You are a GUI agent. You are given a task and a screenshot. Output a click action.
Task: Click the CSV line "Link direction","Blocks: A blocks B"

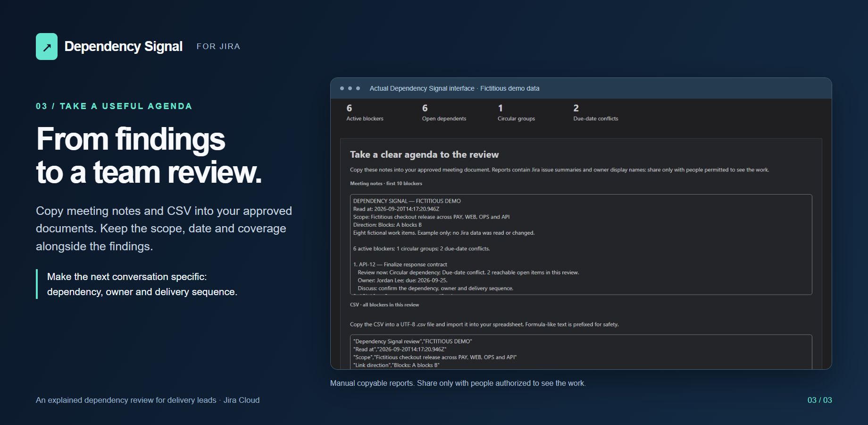click(396, 365)
